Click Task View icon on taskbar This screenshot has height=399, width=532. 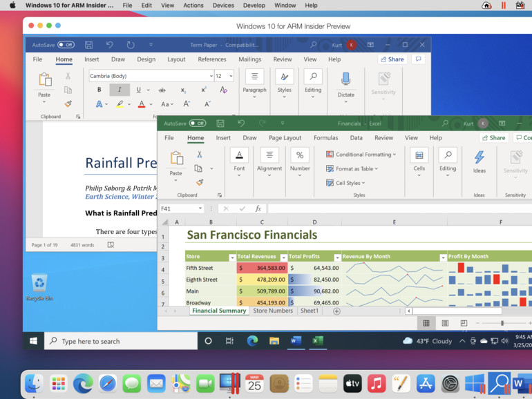click(229, 341)
